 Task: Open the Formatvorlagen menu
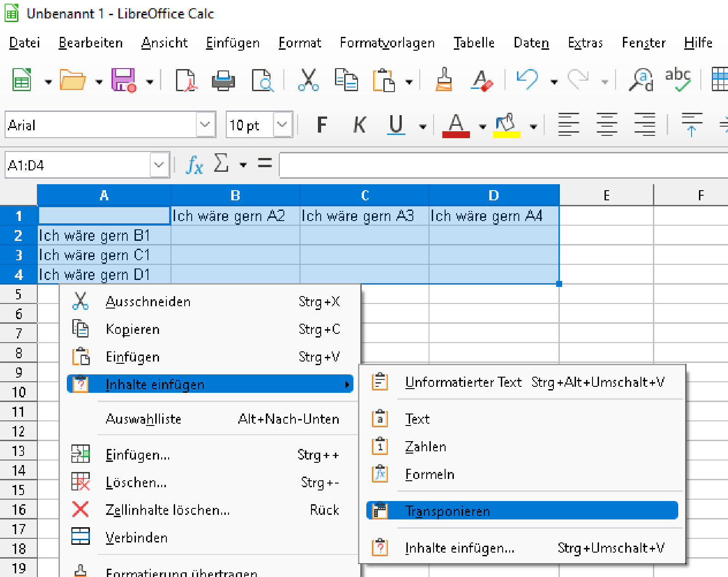coord(387,43)
